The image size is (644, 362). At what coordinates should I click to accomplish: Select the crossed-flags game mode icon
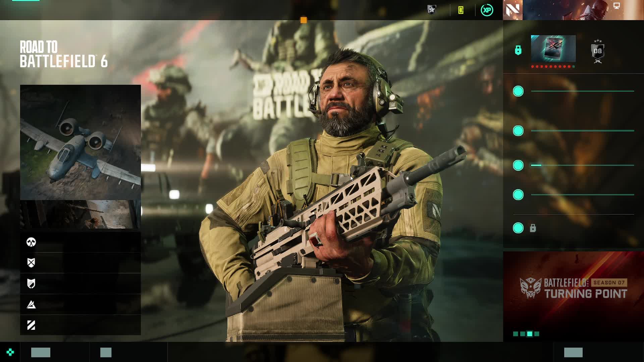pos(31,242)
